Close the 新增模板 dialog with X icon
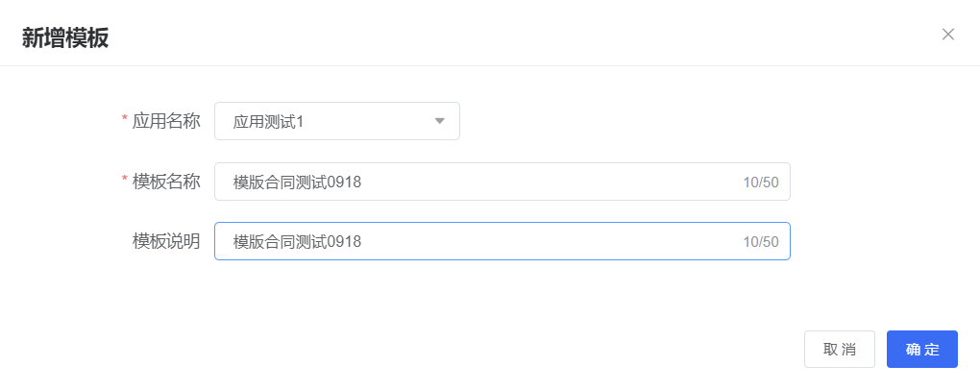This screenshot has height=390, width=980. [x=948, y=35]
